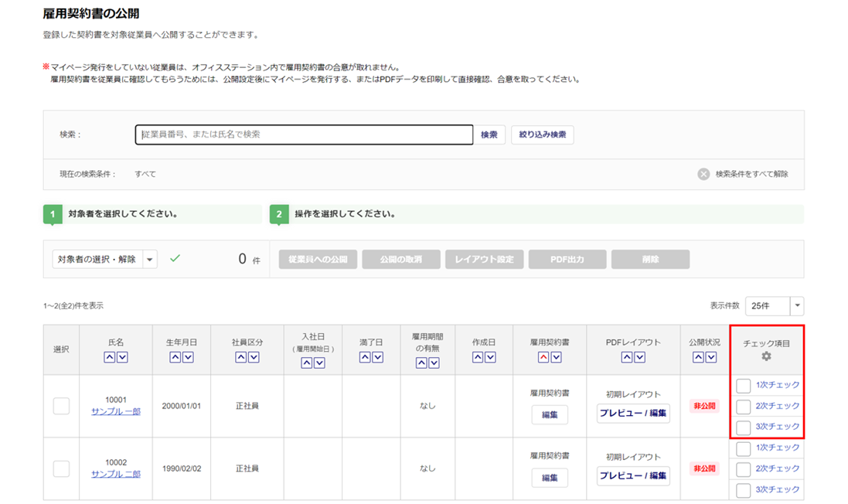Screen dimensions: 848x504
Task: Sort 社員区分 column ascending arrow
Action: tap(240, 357)
